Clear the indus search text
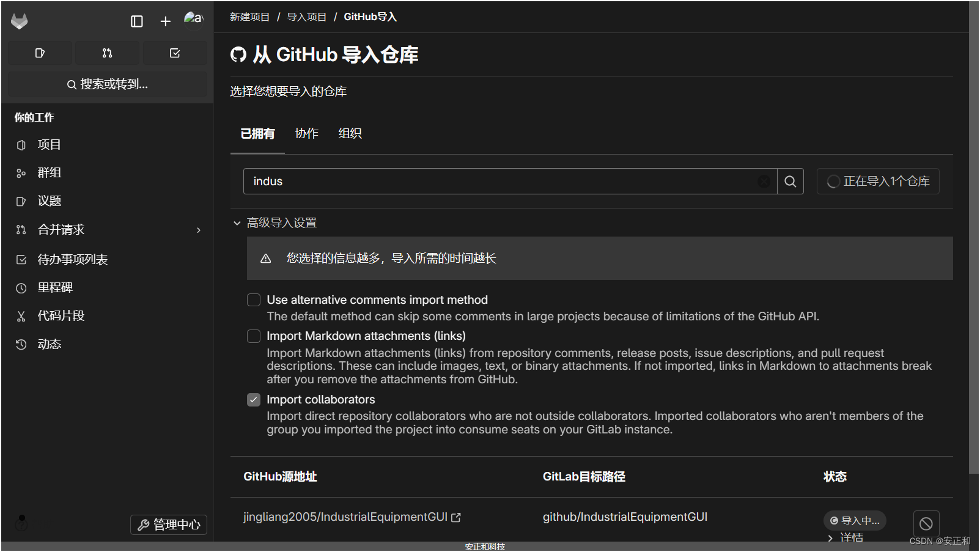 pos(764,182)
